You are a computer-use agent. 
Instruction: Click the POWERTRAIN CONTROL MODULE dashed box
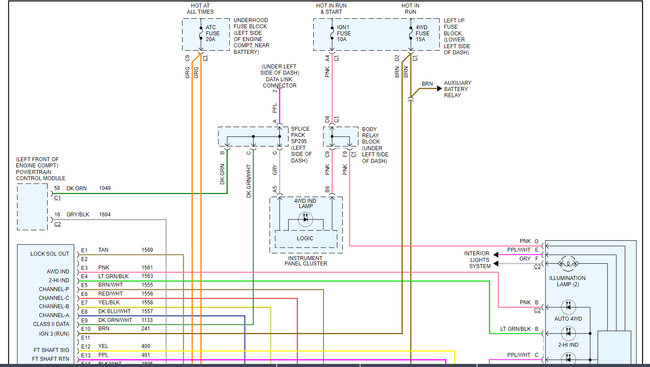coord(32,207)
